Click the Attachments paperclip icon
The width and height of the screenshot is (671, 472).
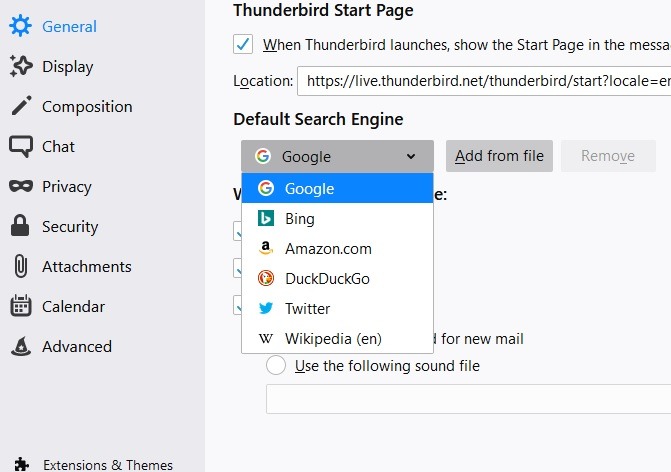coord(21,266)
